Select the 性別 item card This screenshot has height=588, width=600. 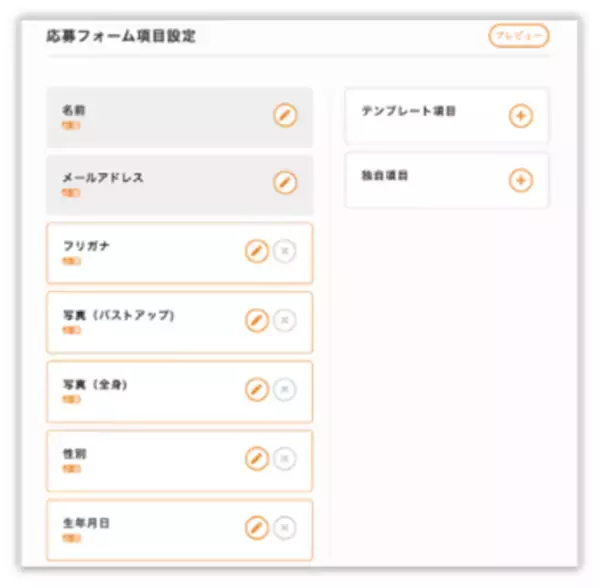pyautogui.click(x=140, y=460)
